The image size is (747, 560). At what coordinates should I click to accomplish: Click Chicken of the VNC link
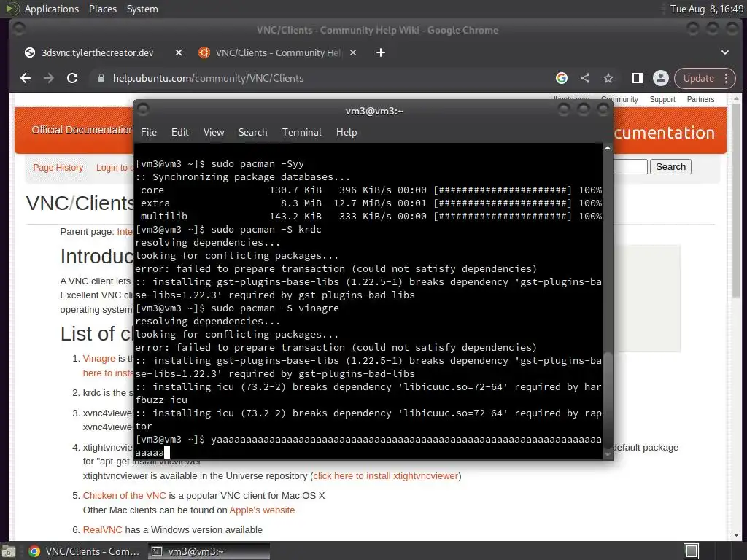[124, 495]
